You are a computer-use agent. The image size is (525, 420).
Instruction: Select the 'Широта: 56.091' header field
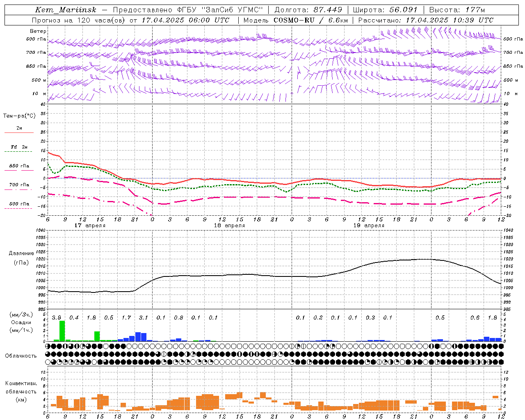point(385,10)
